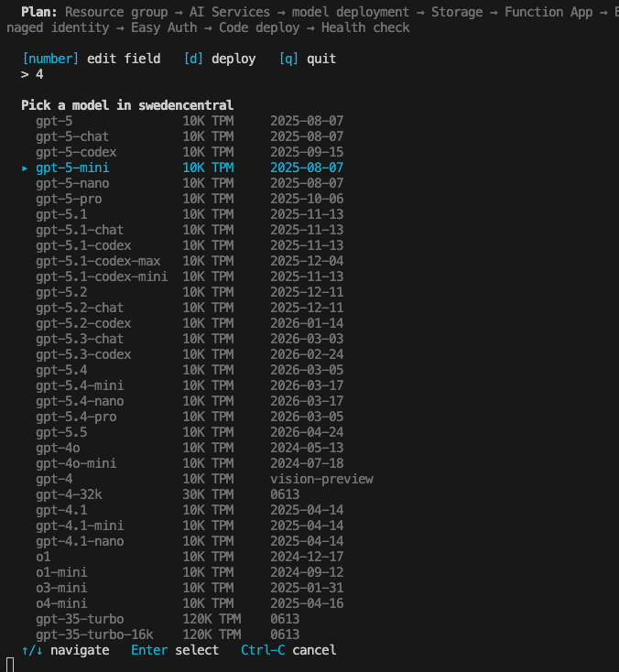
Task: Select gpt-5.4-nano in the list
Action: click(190, 401)
